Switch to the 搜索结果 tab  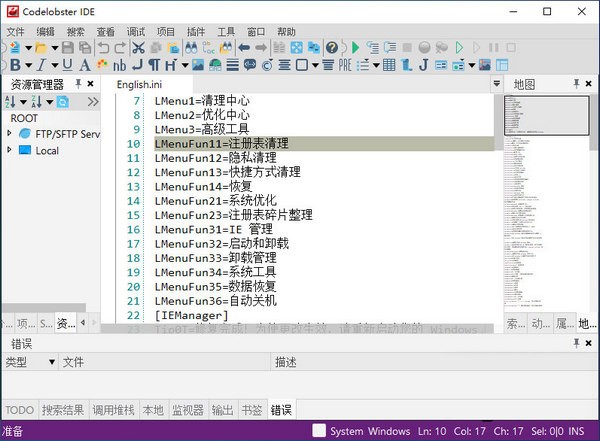[x=63, y=410]
